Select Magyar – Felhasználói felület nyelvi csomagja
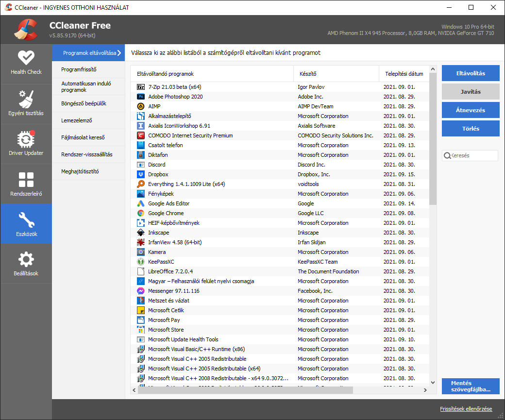Screen dimensions: 505x420 click(280, 281)
